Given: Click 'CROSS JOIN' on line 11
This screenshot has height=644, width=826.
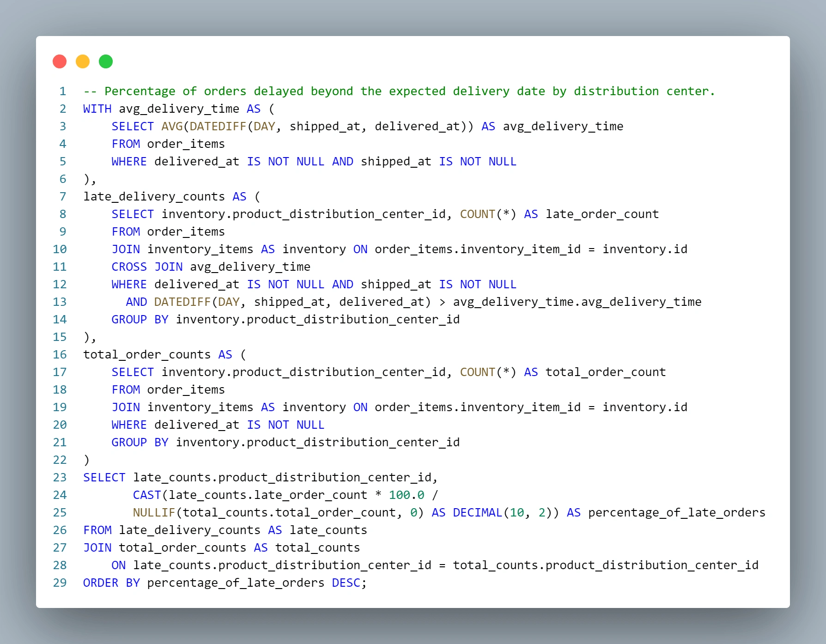Looking at the screenshot, I should 147,267.
